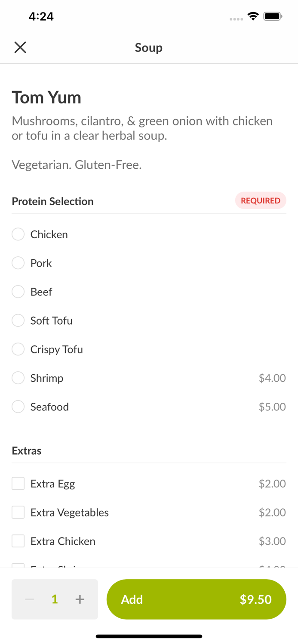Tap the Wi-Fi icon in the status bar
The image size is (298, 644).
point(253,16)
